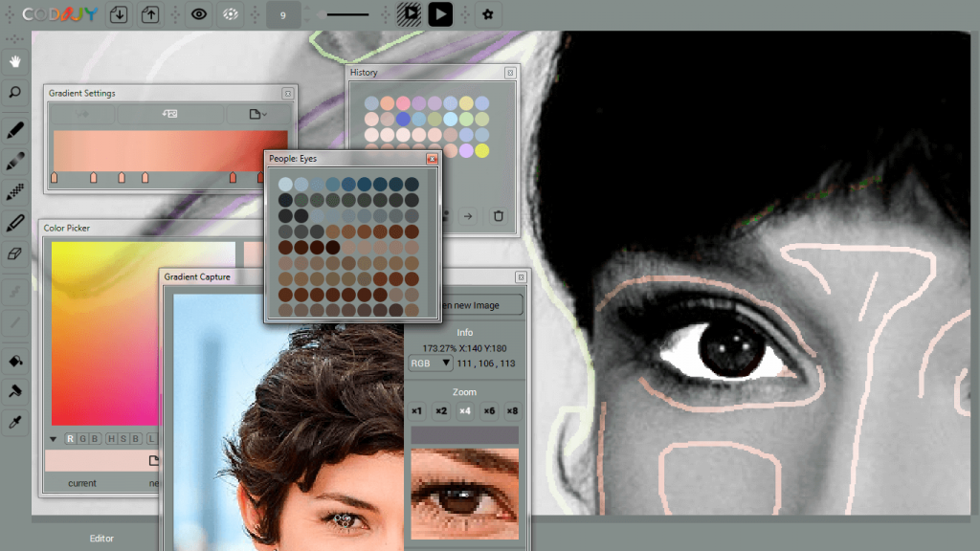
Task: Select the B brightness button after S
Action: 136,439
